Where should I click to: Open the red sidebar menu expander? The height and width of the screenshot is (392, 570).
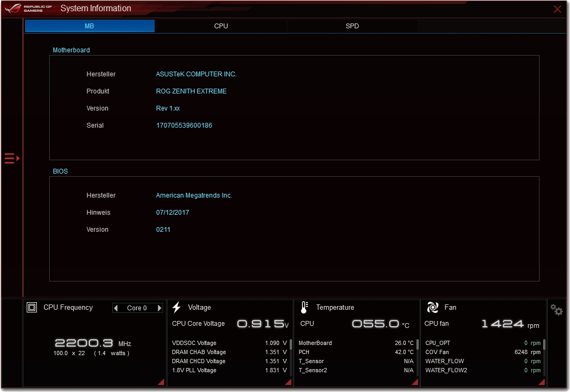tap(12, 158)
